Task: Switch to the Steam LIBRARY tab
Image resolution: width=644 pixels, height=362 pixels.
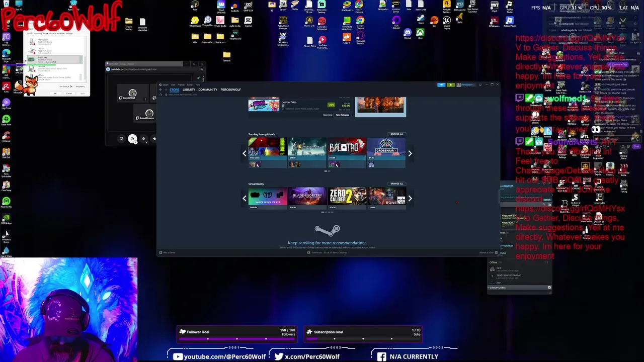Action: 189,89
